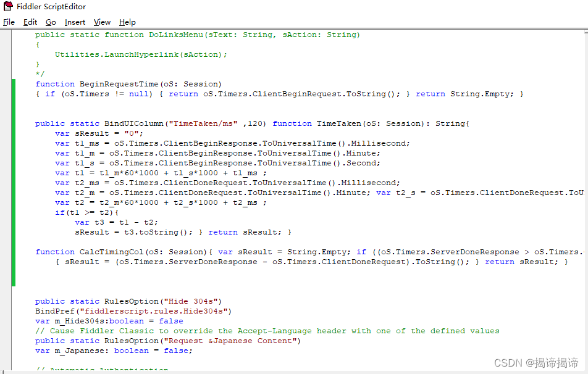Open the Help menu
Screen dimensions: 588x374
127,22
